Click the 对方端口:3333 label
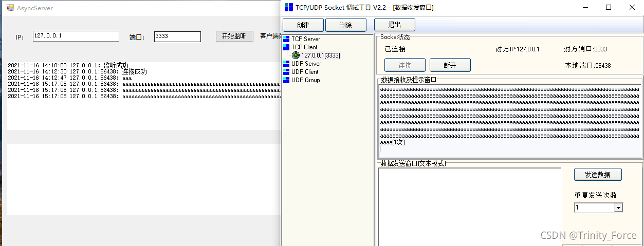Screen dimensions: 644x246 click(585, 49)
